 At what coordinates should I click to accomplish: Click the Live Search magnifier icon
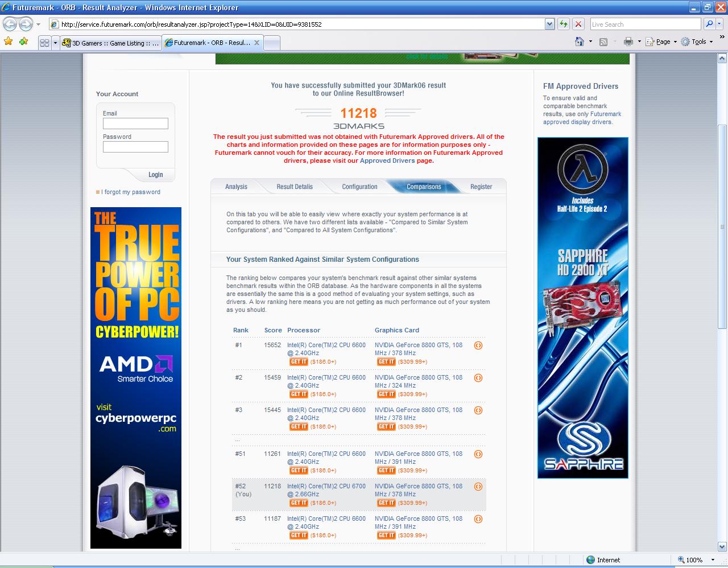(x=709, y=24)
